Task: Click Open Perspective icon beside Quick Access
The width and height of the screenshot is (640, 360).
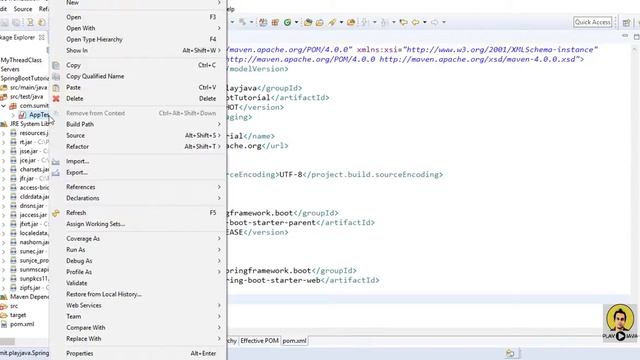Action: click(627, 22)
